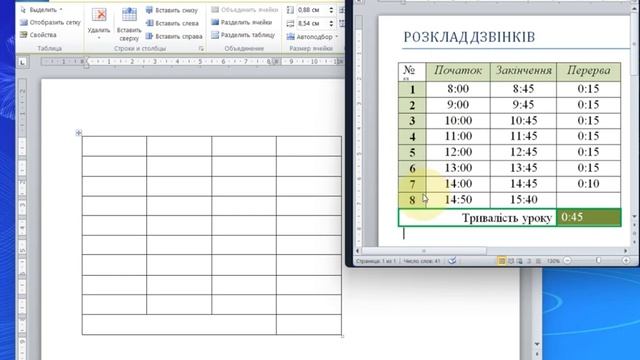Click the vertical scrollbar down arrow in the right window
Screen dimensions: 640x360
635,216
